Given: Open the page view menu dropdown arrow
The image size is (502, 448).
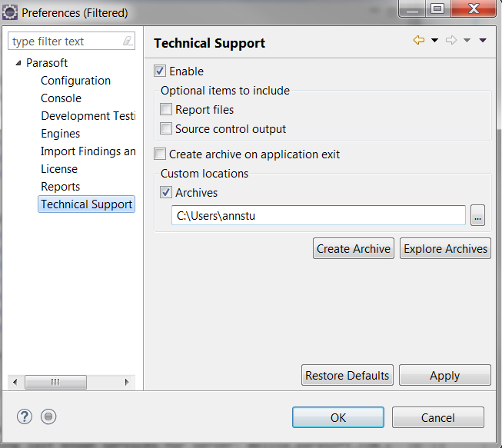Looking at the screenshot, I should (483, 40).
